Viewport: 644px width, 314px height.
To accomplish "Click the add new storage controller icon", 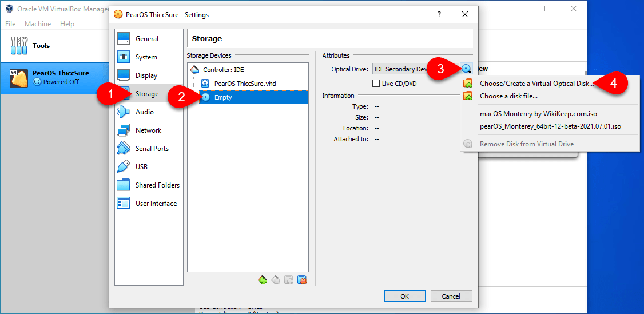I will click(x=263, y=280).
